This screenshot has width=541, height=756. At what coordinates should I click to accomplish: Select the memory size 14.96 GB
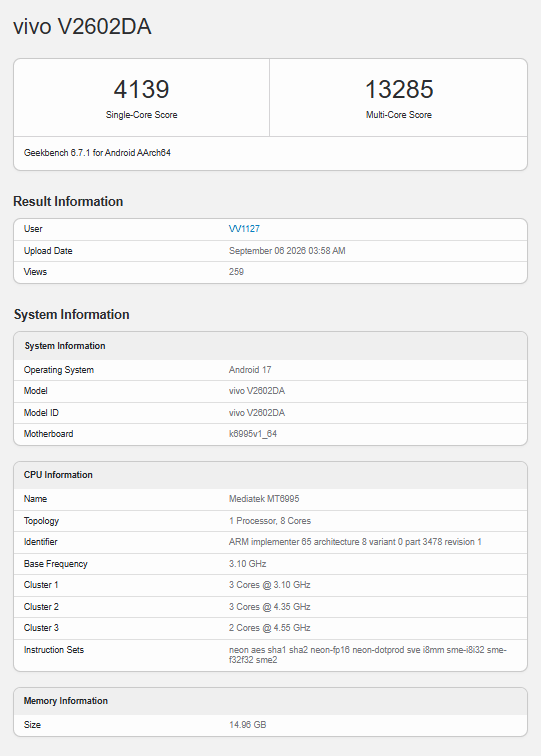[x=247, y=725]
